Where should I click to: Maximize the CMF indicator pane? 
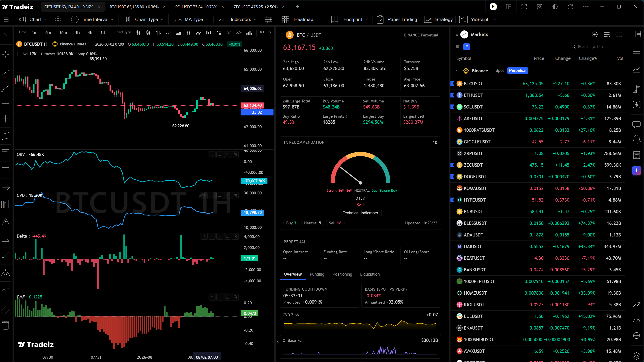[227, 297]
